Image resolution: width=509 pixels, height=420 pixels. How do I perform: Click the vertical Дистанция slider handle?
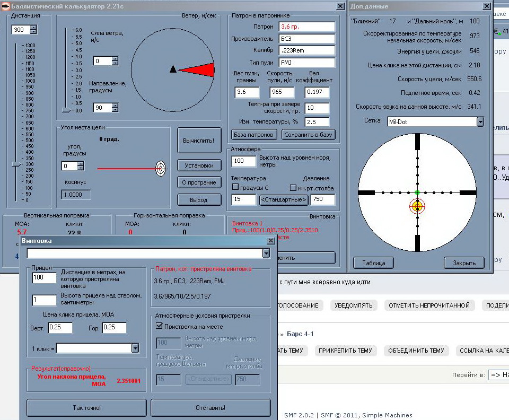click(16, 164)
